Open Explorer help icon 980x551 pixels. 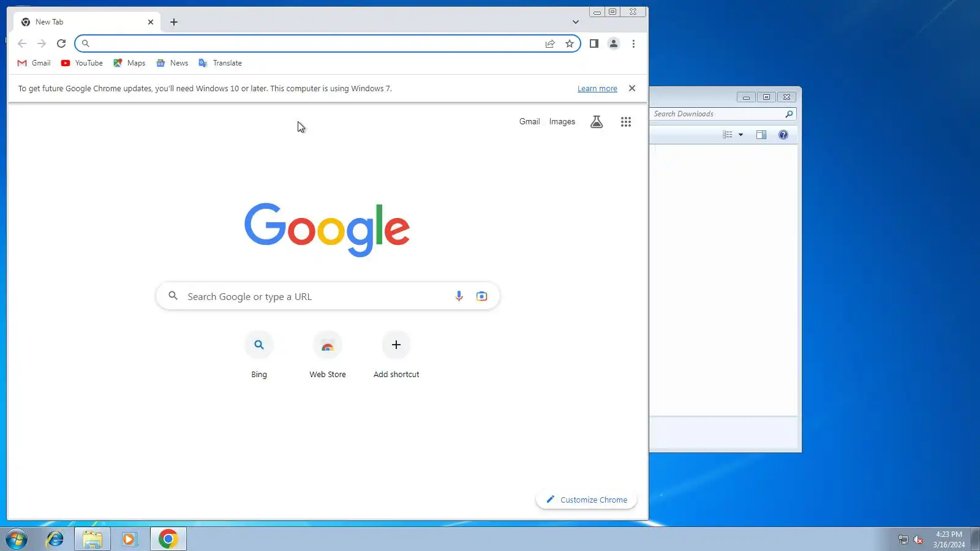[783, 135]
